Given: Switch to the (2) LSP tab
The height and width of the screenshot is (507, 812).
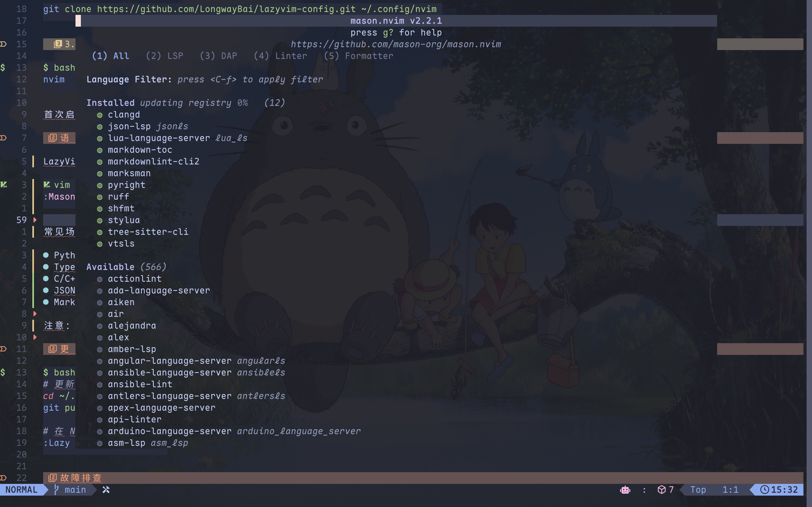Looking at the screenshot, I should click(164, 56).
